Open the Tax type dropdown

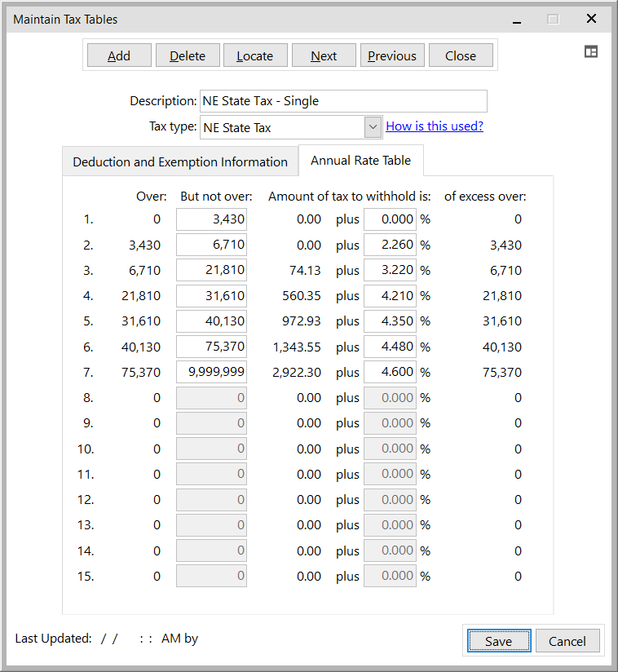pos(373,127)
